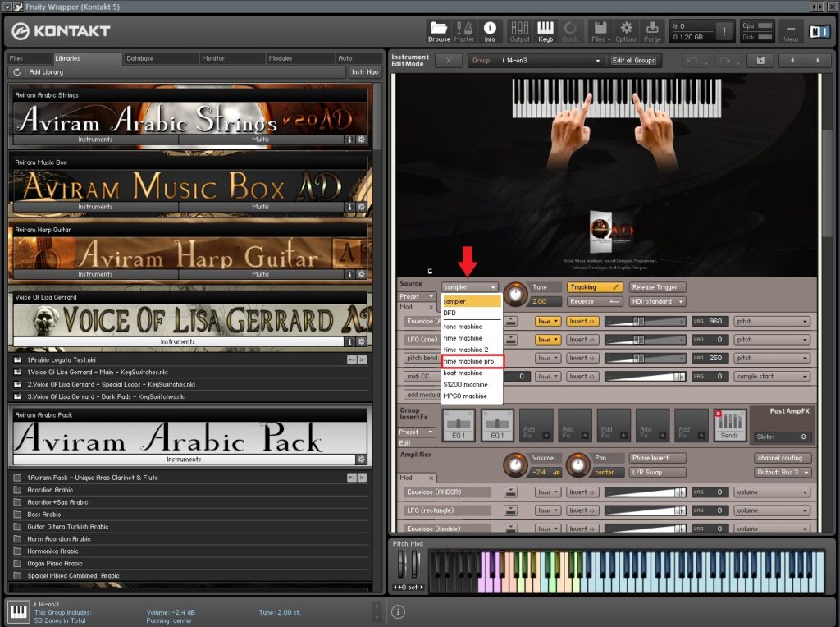The width and height of the screenshot is (840, 627).
Task: Toggle Invert on the pitch bend row
Action: tap(582, 358)
